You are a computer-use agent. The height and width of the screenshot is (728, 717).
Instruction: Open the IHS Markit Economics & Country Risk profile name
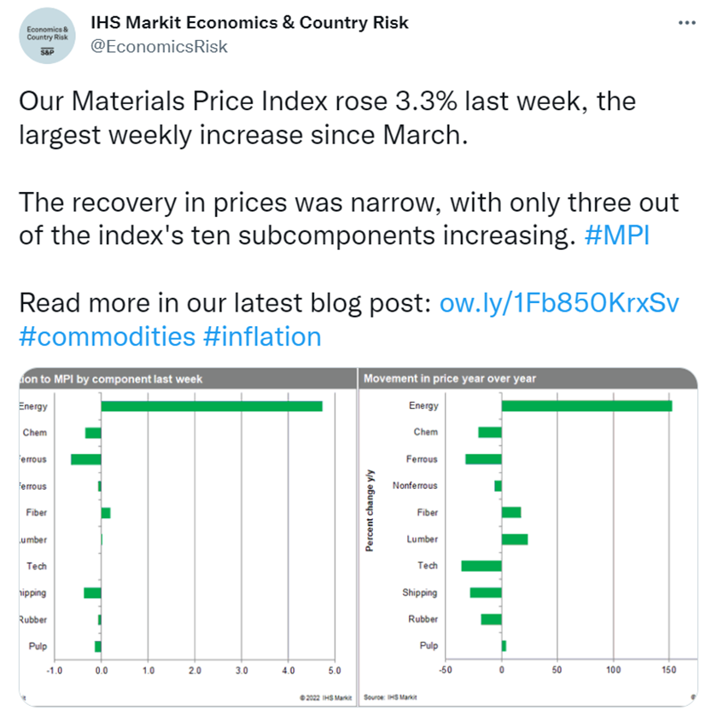pos(249,22)
